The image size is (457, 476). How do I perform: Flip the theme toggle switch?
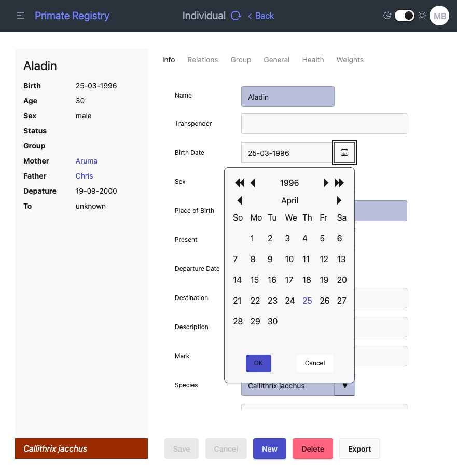coord(404,16)
